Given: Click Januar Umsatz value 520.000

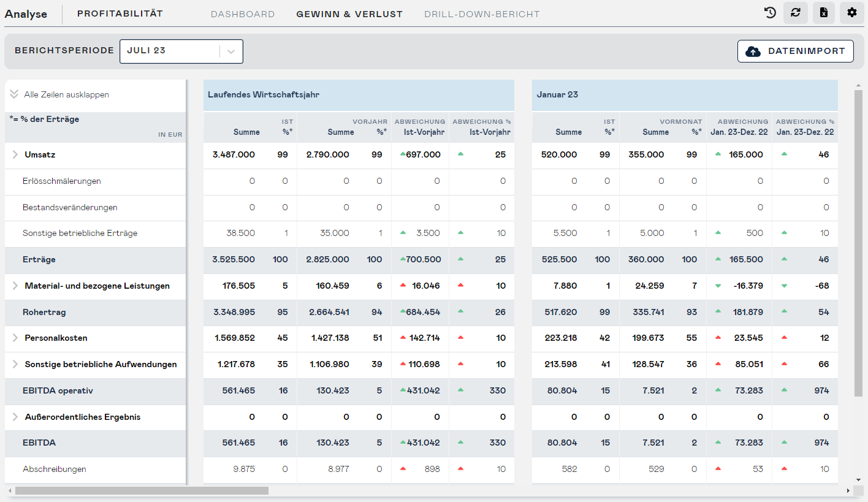Looking at the screenshot, I should 559,154.
